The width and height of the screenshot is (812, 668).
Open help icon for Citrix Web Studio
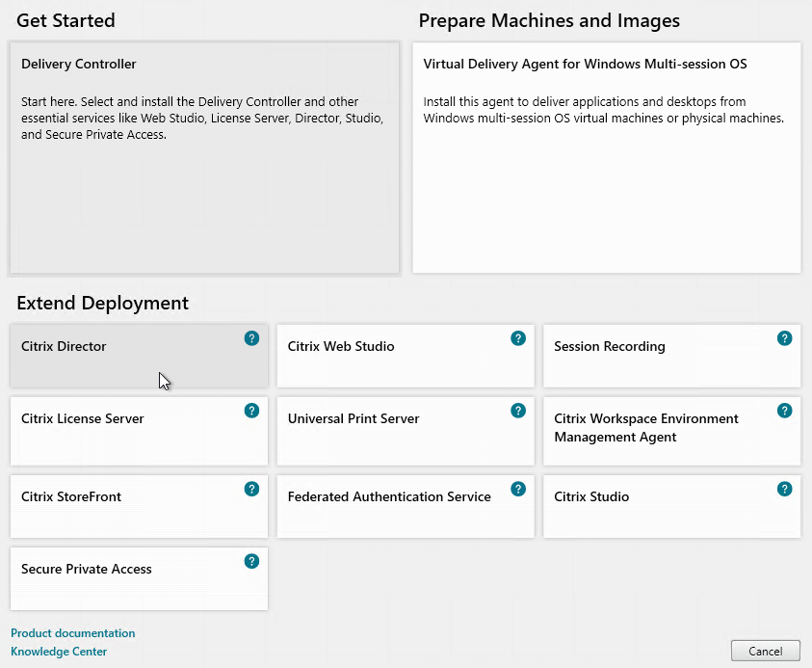518,338
